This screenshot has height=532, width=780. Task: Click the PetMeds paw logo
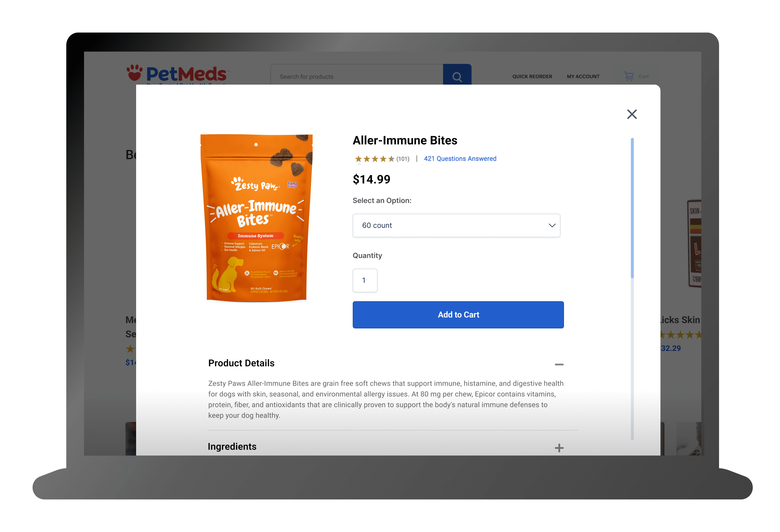coord(135,72)
